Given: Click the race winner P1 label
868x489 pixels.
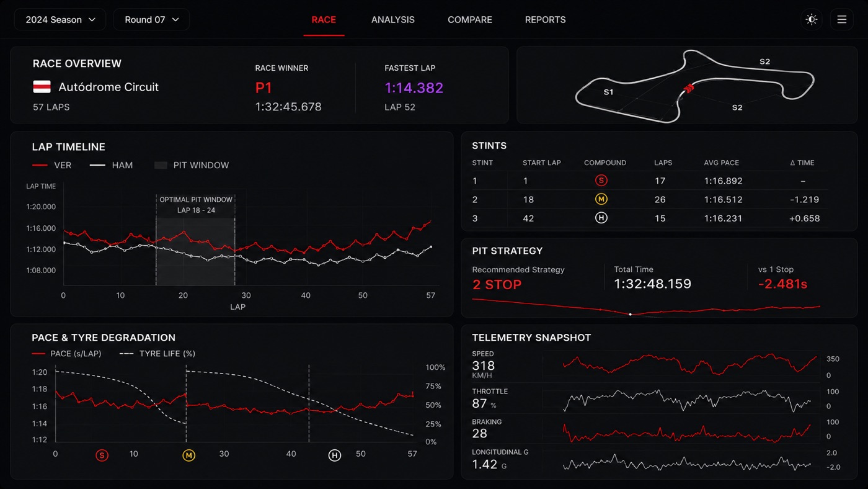Looking at the screenshot, I should coord(264,87).
